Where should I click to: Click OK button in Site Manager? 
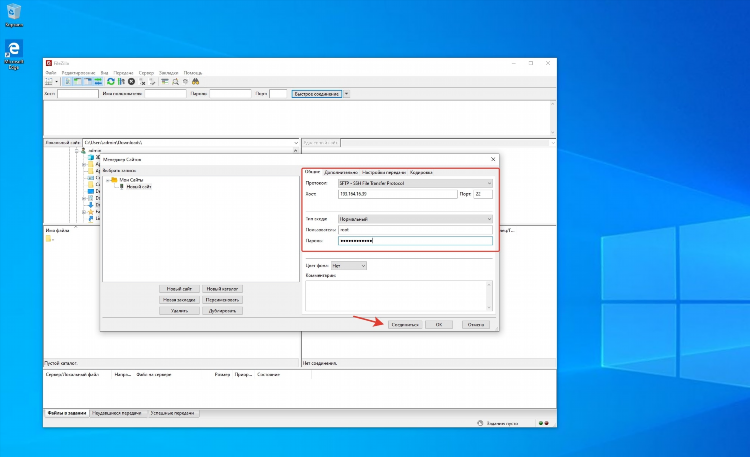(x=439, y=324)
